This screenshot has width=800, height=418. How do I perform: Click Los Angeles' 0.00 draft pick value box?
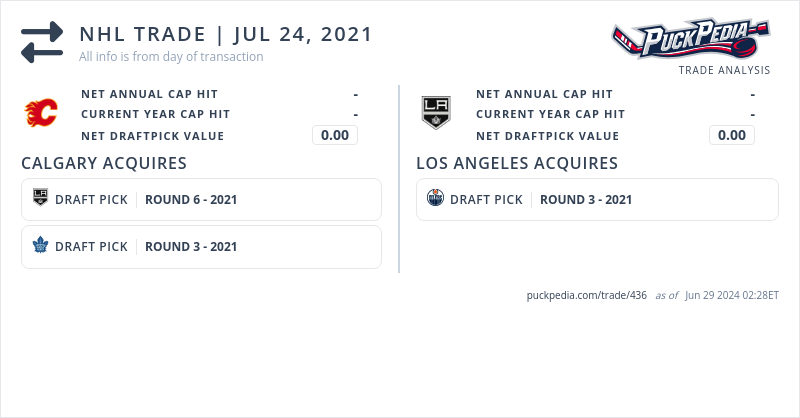click(732, 135)
